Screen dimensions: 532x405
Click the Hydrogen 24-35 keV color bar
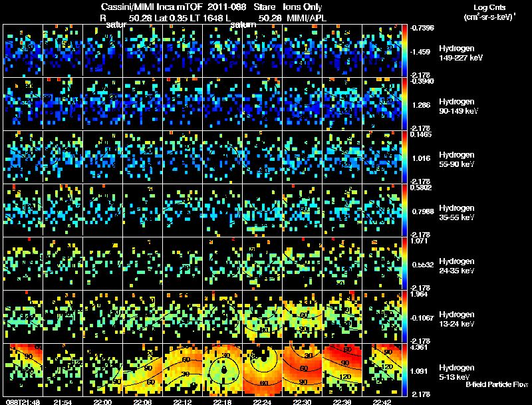pyautogui.click(x=405, y=263)
